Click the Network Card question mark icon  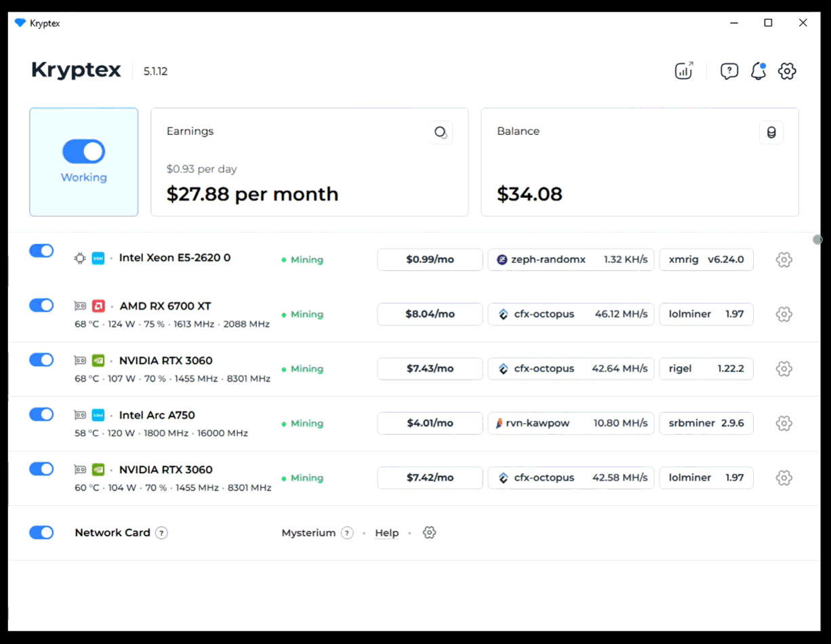[161, 533]
